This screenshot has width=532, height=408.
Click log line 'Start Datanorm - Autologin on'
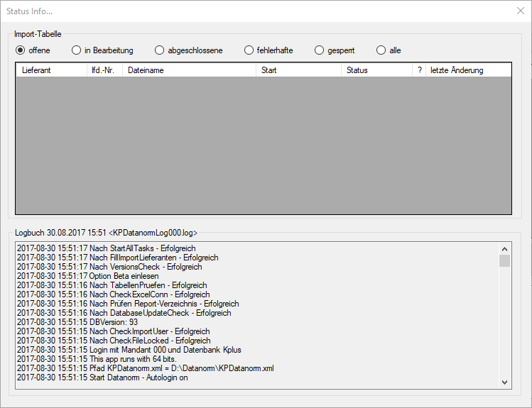[x=102, y=377]
